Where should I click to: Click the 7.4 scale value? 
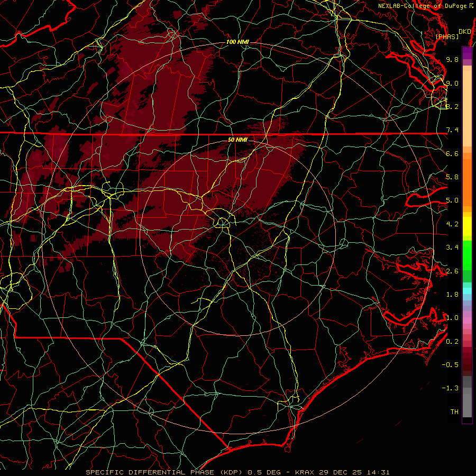point(452,130)
